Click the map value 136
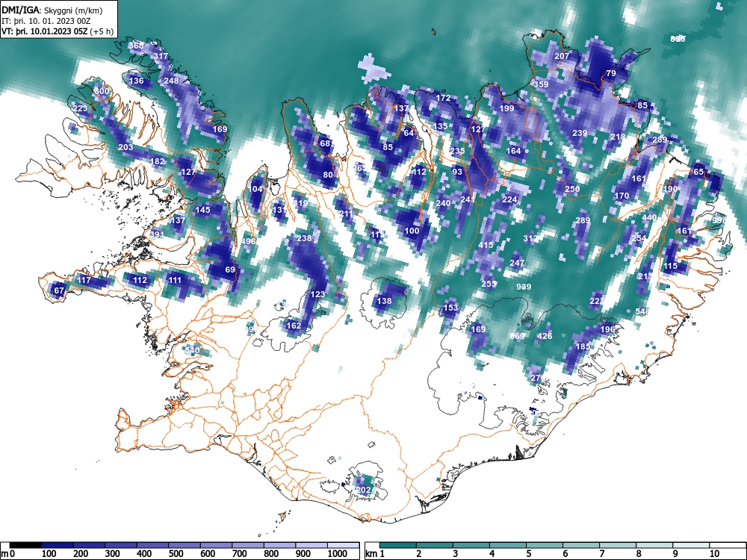This screenshot has width=747, height=560. tap(136, 81)
